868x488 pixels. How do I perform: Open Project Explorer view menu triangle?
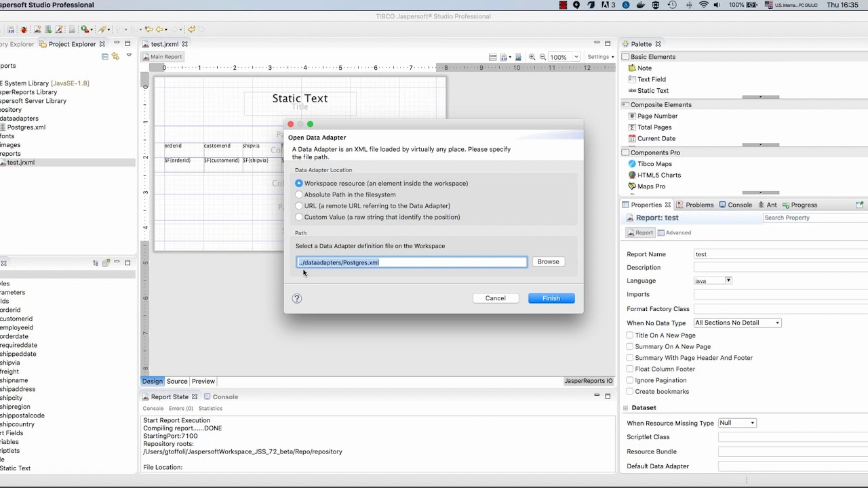pyautogui.click(x=129, y=56)
